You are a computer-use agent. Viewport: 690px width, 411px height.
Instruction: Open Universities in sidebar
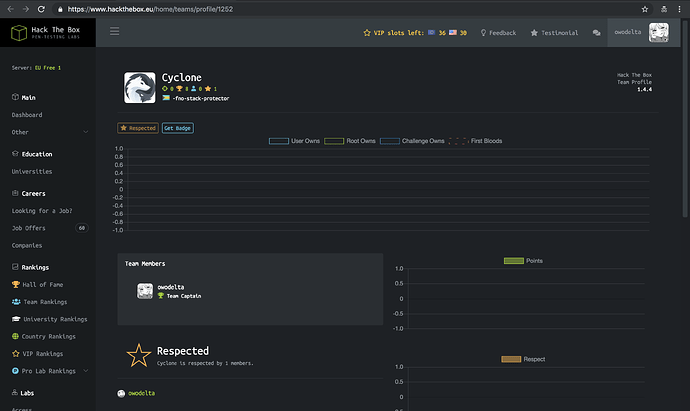click(32, 172)
